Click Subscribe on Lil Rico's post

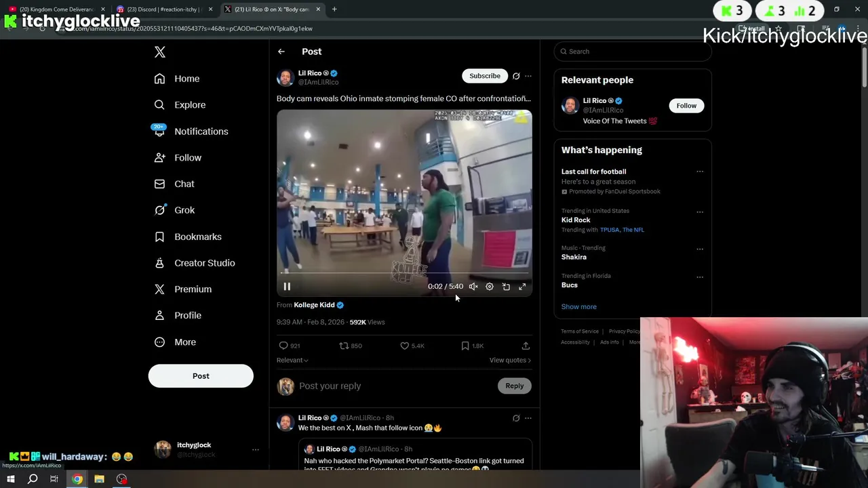point(485,76)
